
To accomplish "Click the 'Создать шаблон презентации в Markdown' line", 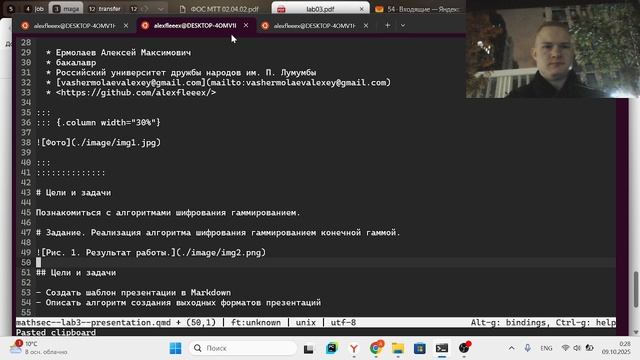I will pyautogui.click(x=133, y=293).
